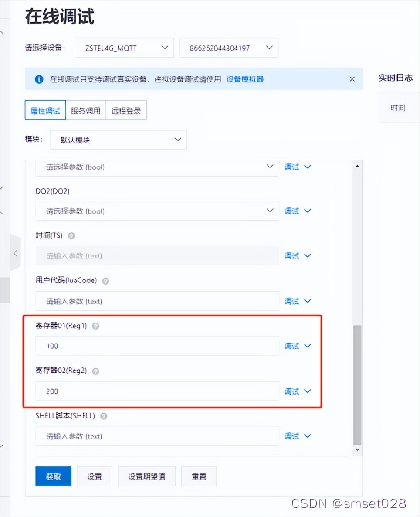The image size is (420, 517).
Task: Expand debug chevron beside DO2 调试
Action: pos(307,211)
